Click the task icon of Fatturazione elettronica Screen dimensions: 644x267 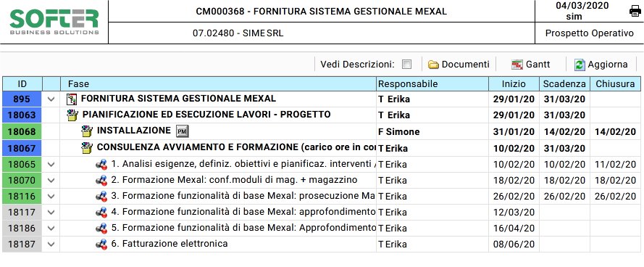coord(101,244)
